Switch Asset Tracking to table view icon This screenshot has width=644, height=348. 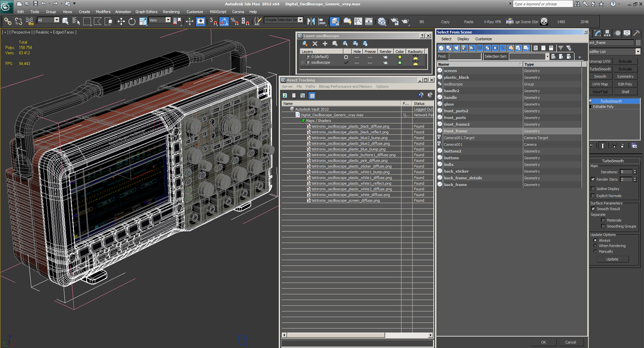click(312, 96)
